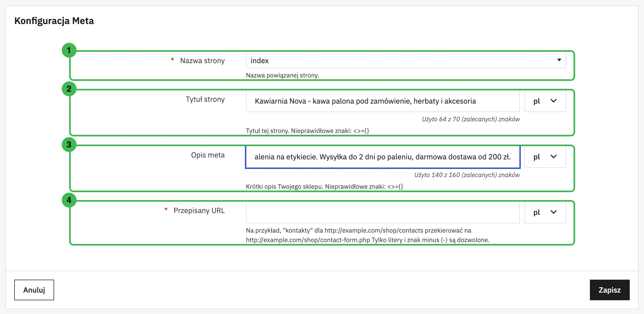Click the Zapisz button
The height and width of the screenshot is (314, 644).
(x=610, y=290)
